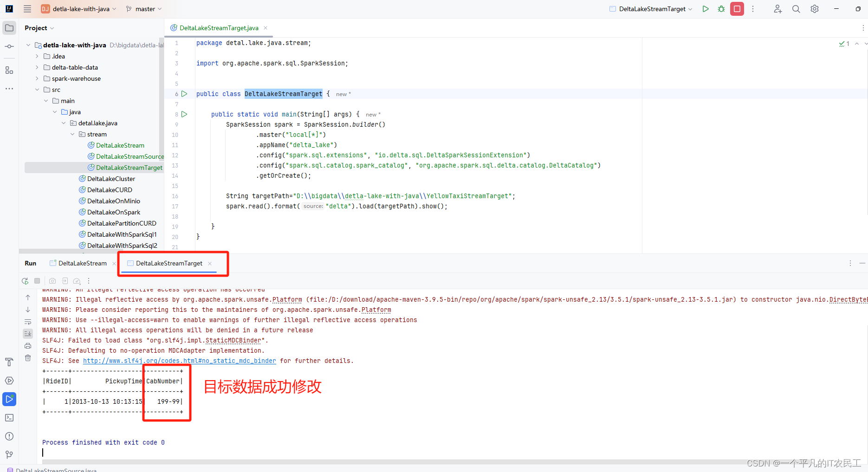Close the DeltaLakeStreamTarget run tab

[210, 263]
